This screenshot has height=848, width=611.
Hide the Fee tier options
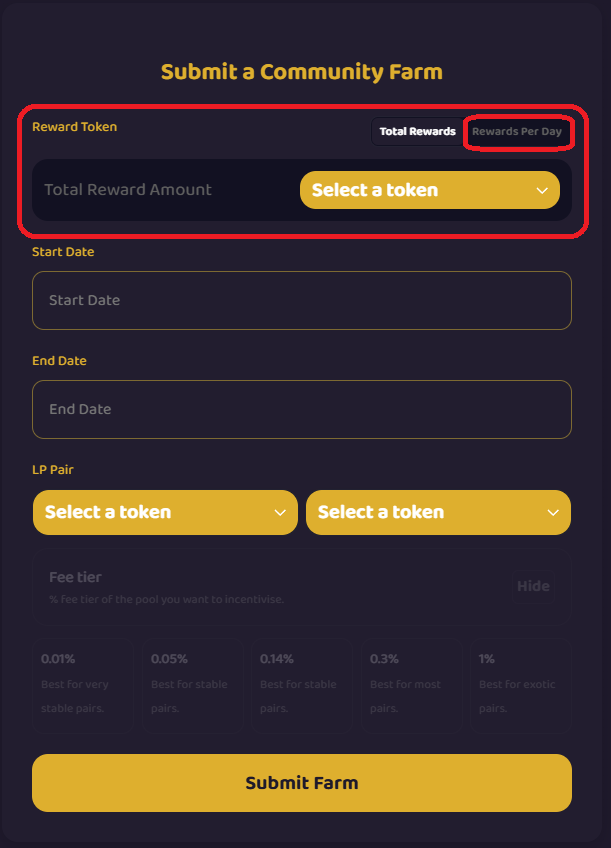533,586
